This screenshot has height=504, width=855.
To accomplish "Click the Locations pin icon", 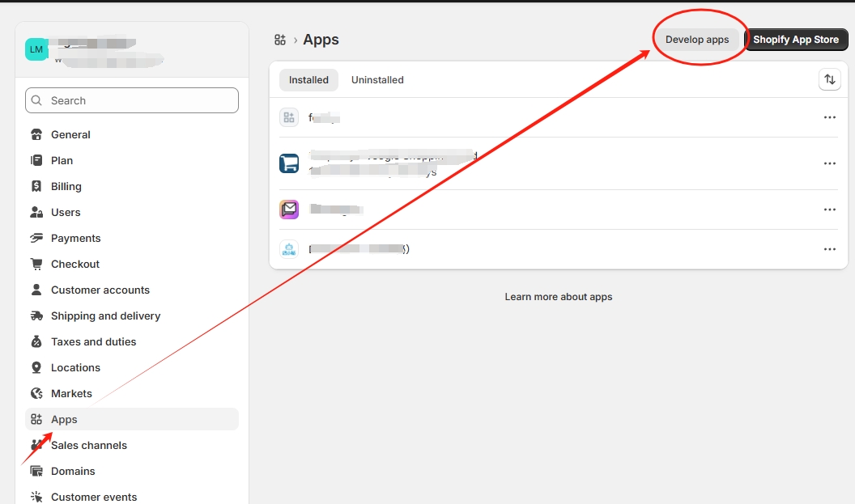I will click(x=36, y=367).
